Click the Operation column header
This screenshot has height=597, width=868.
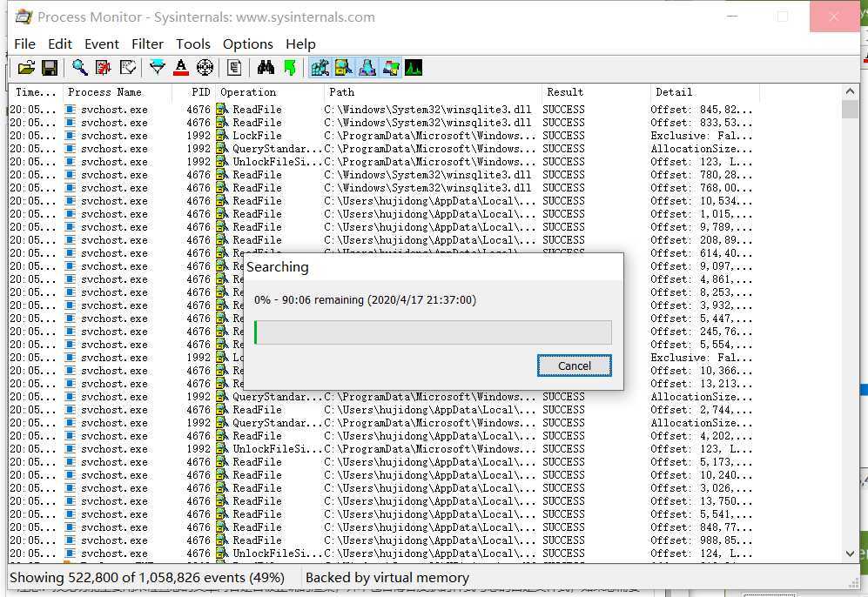[270, 92]
